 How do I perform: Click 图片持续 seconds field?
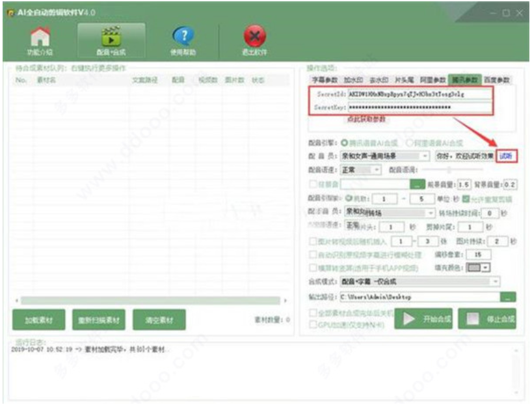497,241
